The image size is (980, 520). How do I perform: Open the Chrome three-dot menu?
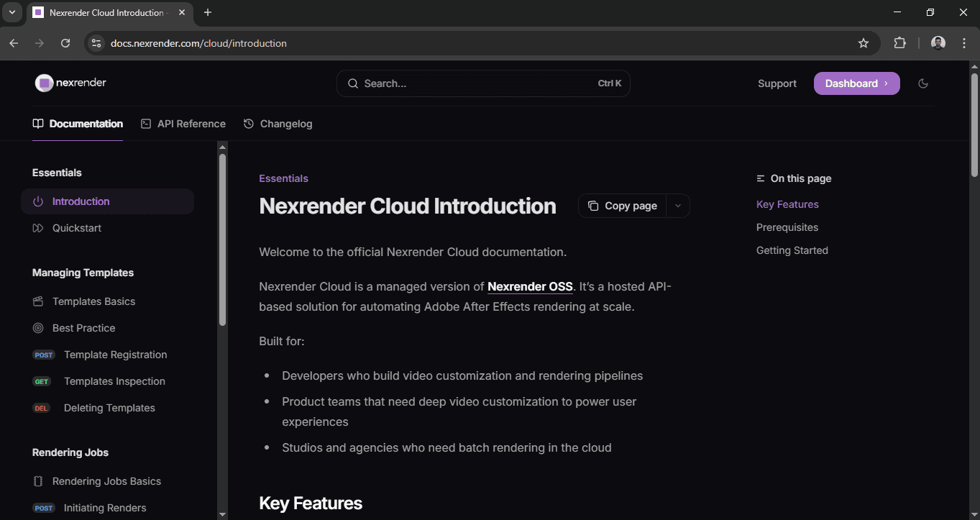(964, 42)
